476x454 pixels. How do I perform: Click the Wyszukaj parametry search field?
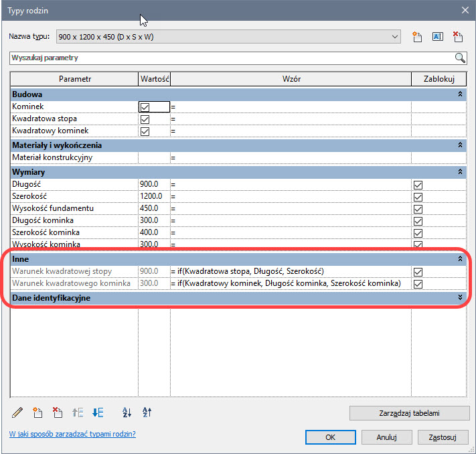coord(231,58)
